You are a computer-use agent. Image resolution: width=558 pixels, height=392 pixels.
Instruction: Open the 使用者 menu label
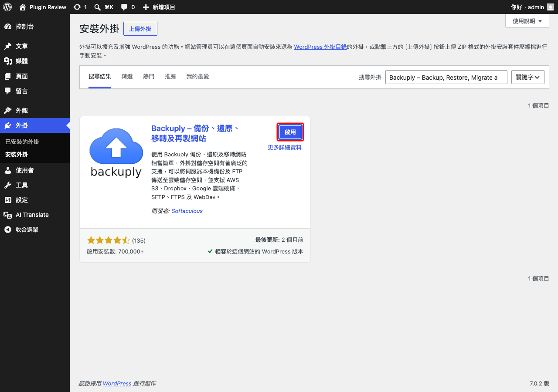pos(25,170)
